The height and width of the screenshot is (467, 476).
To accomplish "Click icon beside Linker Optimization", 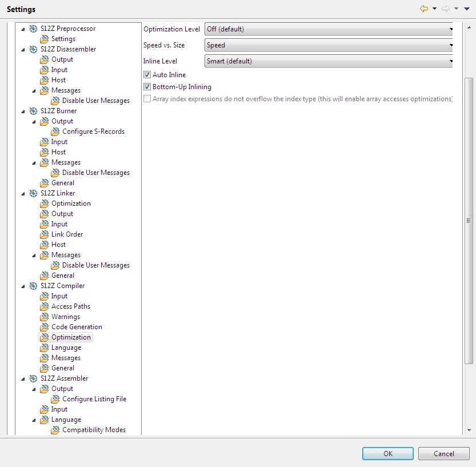I will point(45,203).
